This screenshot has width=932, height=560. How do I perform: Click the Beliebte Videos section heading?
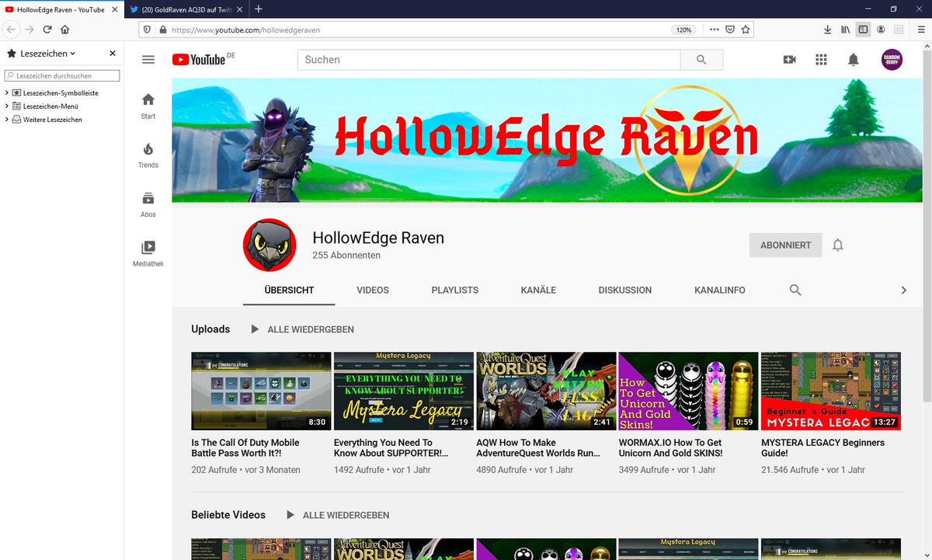click(x=228, y=515)
